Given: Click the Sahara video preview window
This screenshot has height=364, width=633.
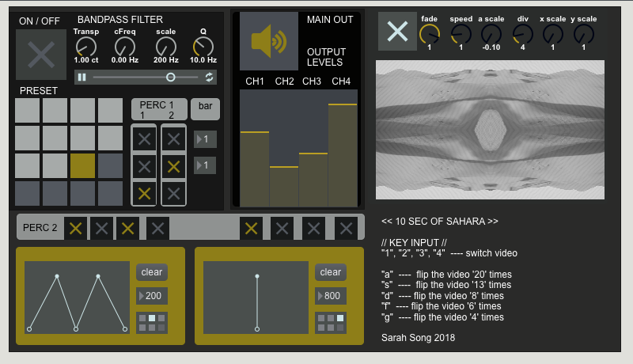Looking at the screenshot, I should click(490, 130).
